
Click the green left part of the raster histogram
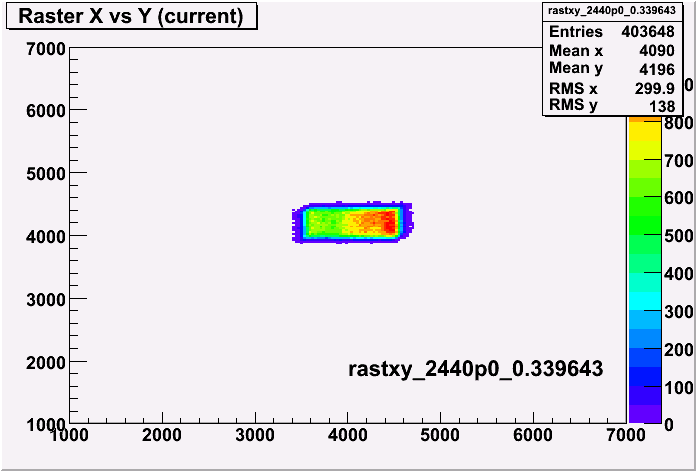(x=324, y=223)
